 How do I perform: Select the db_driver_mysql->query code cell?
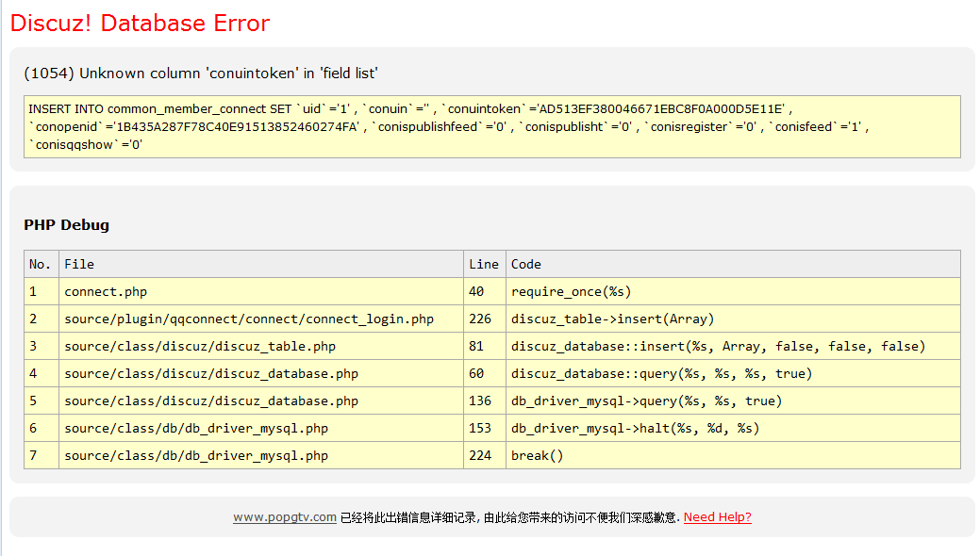[x=733, y=401]
